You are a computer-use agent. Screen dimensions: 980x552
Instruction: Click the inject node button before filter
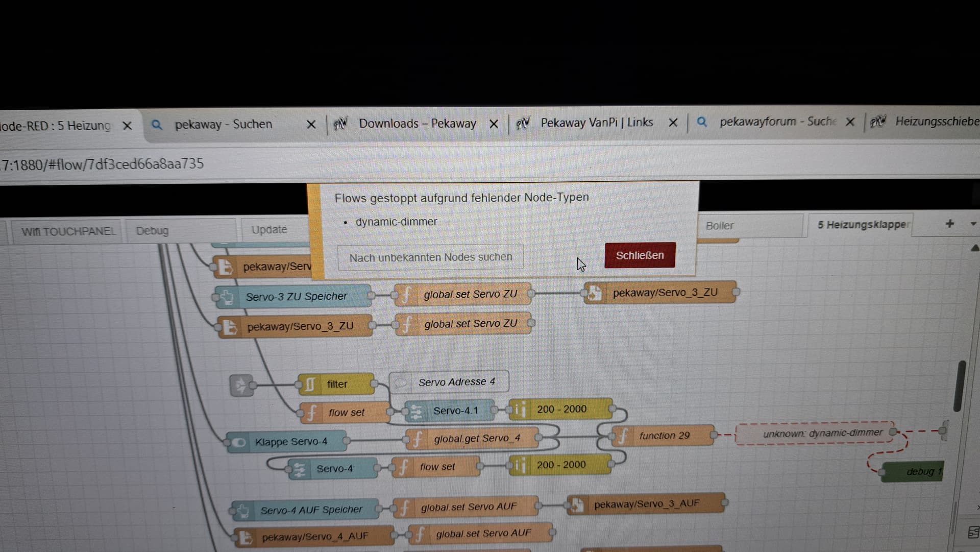coord(240,386)
